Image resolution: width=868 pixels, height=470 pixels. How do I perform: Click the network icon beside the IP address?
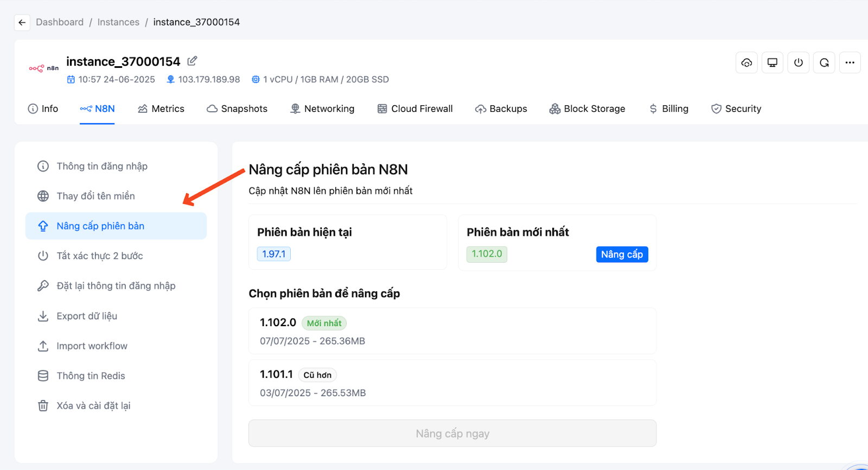(x=170, y=79)
